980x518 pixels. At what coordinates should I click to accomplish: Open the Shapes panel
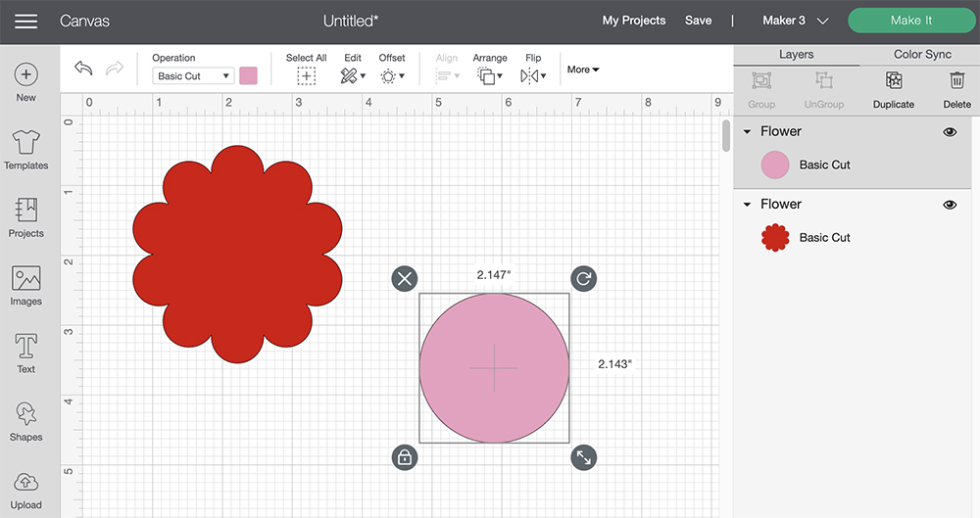coord(25,422)
